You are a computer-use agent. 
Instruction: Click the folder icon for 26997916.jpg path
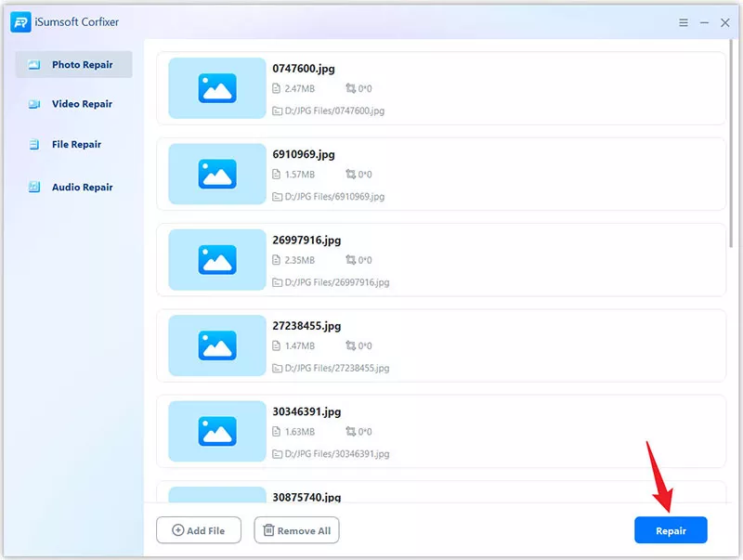(277, 282)
